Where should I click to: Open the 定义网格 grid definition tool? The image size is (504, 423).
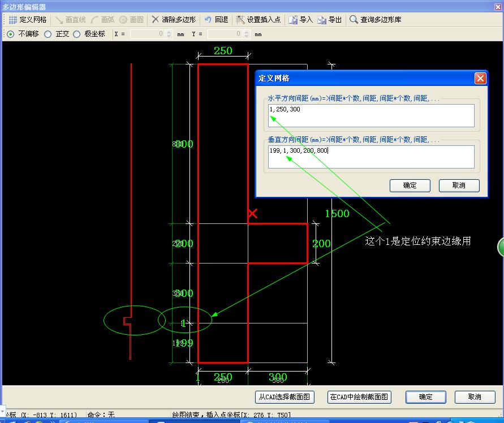[28, 20]
